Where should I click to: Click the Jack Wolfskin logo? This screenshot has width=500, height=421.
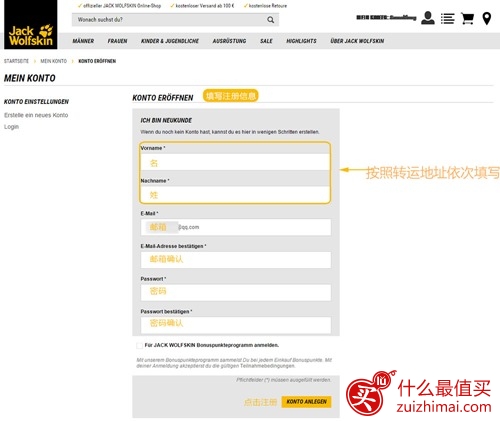[x=30, y=25]
